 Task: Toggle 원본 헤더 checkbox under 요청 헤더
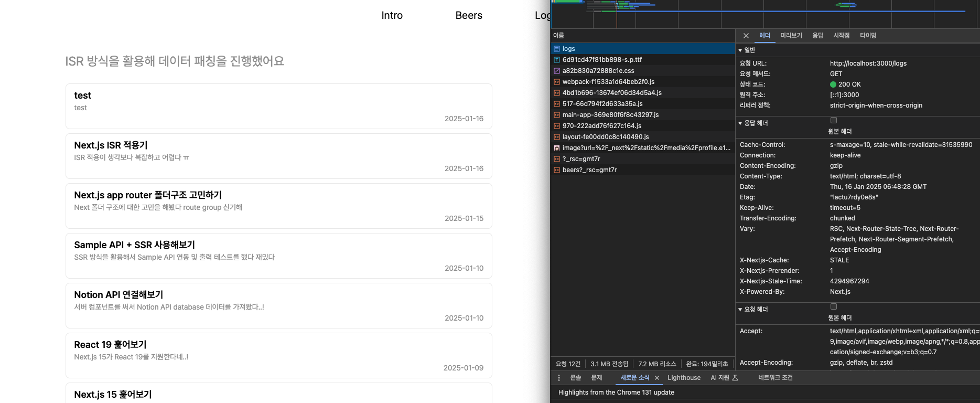834,306
